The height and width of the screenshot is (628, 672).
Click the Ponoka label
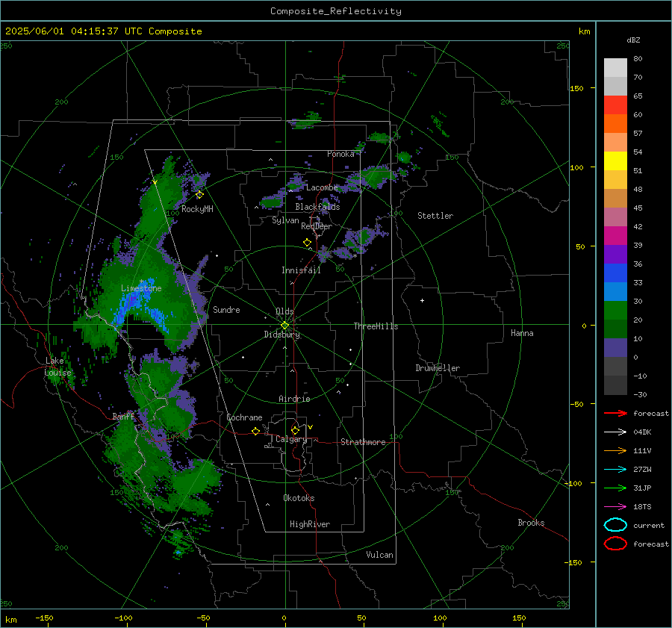340,154
